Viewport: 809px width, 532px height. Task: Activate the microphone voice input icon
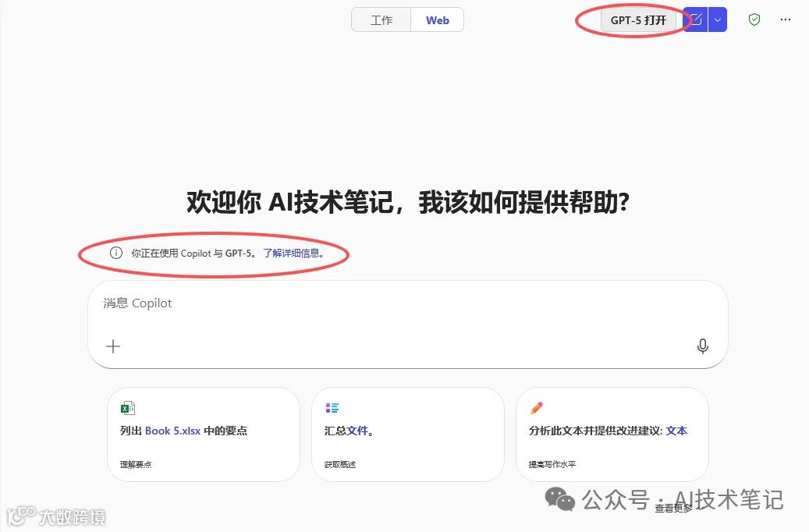click(703, 346)
